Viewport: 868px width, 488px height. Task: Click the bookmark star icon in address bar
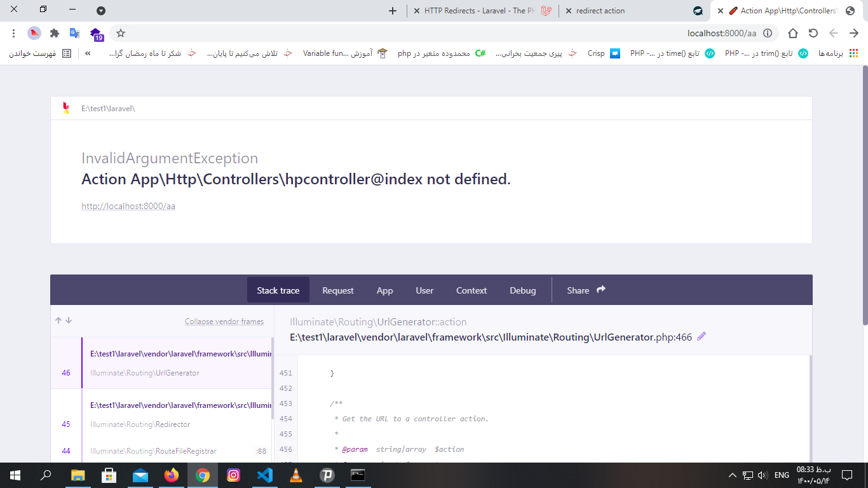121,33
